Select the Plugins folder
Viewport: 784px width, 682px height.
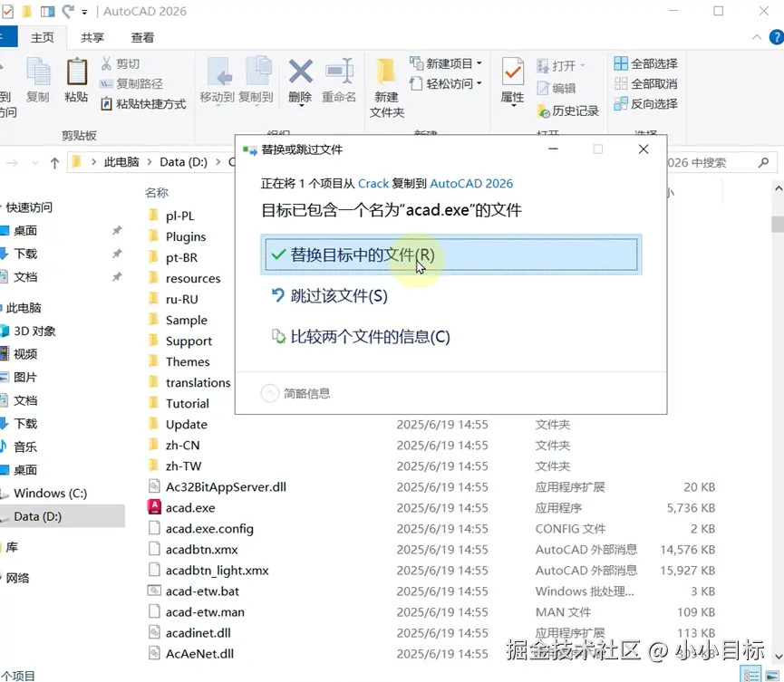(186, 236)
